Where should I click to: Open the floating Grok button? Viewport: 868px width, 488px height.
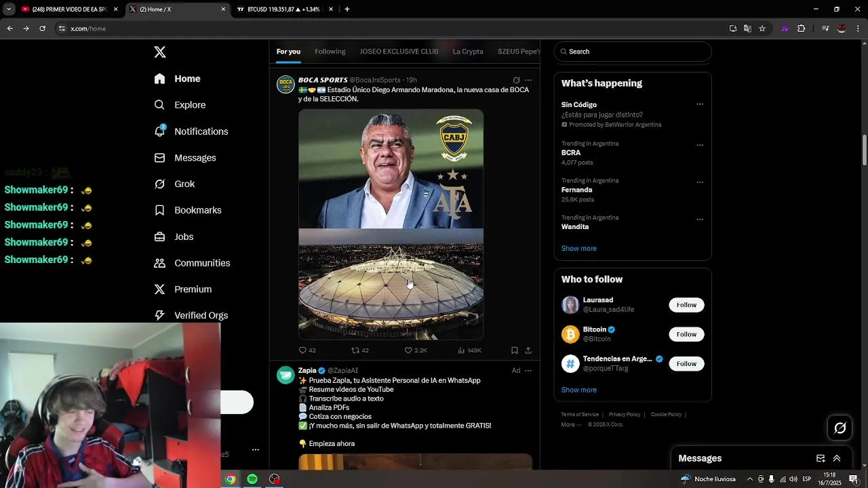pyautogui.click(x=840, y=428)
